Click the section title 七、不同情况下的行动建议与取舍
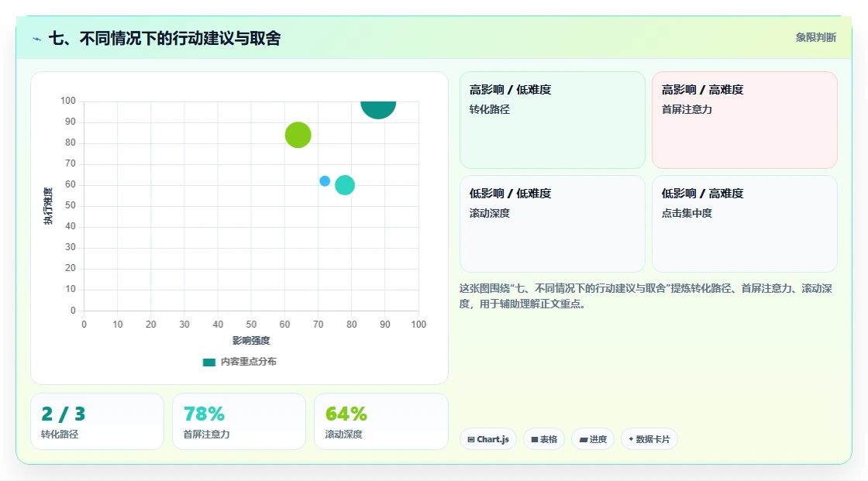868x481 pixels. 165,38
